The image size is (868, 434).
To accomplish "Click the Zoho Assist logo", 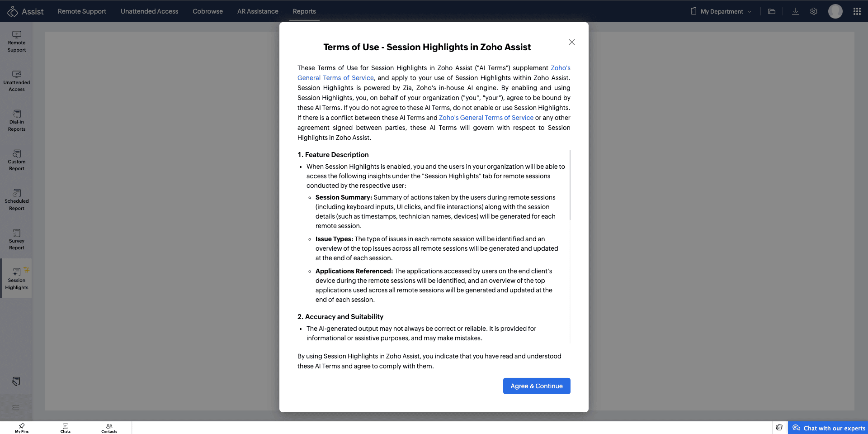I will 25,11.
